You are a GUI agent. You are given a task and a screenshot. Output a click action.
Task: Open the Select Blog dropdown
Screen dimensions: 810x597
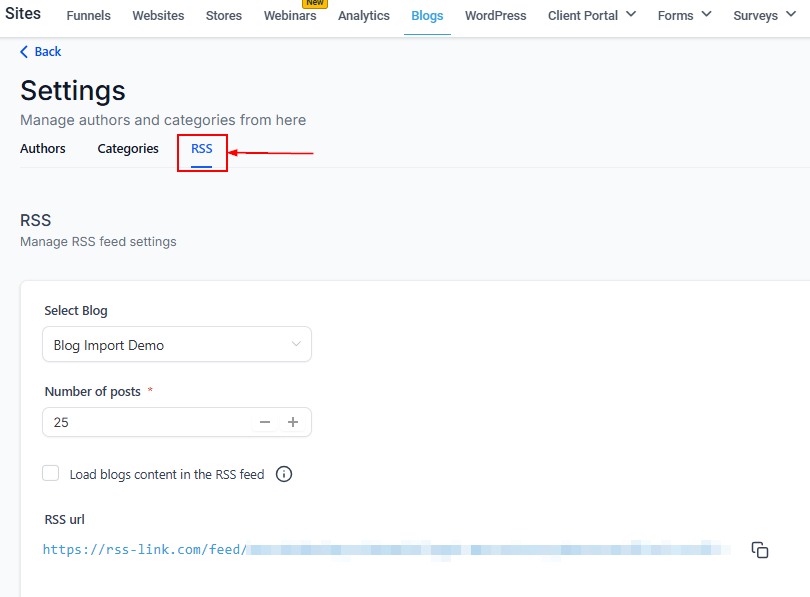(177, 345)
